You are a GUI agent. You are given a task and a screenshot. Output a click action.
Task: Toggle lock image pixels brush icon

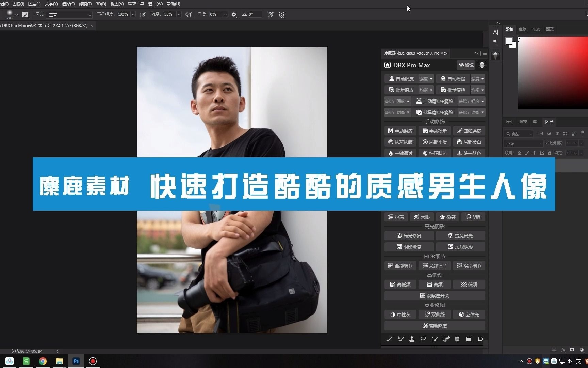[527, 153]
